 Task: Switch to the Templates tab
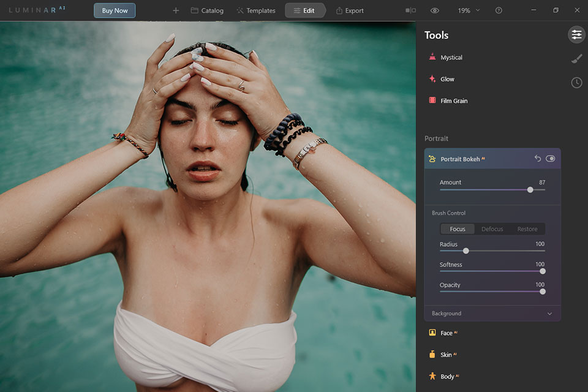click(256, 10)
